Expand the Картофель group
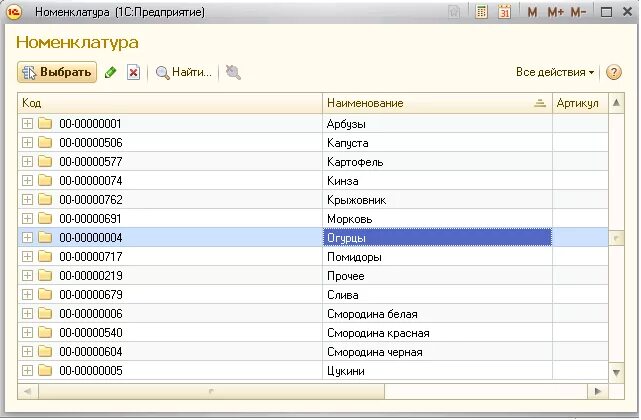This screenshot has height=420, width=641. click(x=27, y=162)
